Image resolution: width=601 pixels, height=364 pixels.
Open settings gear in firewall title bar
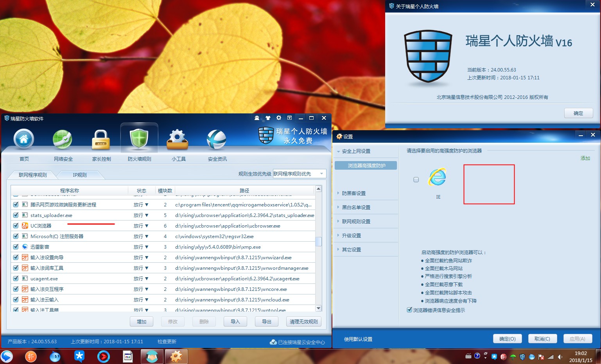(279, 118)
